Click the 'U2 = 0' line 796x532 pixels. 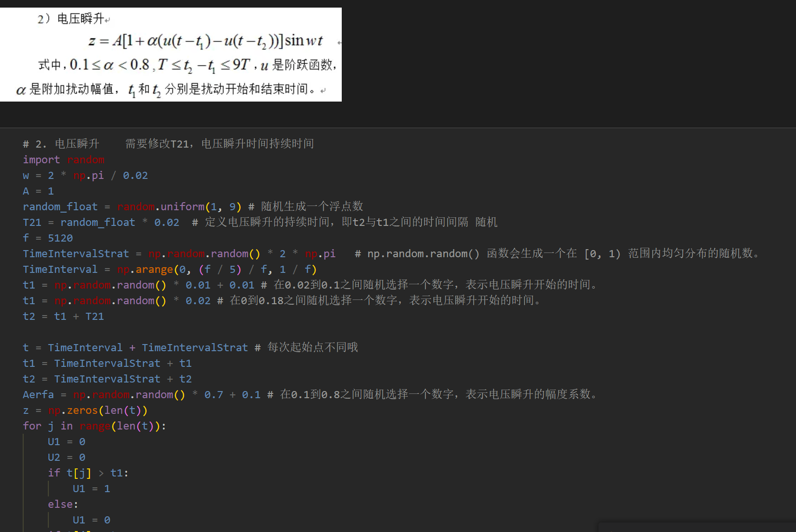(x=66, y=457)
